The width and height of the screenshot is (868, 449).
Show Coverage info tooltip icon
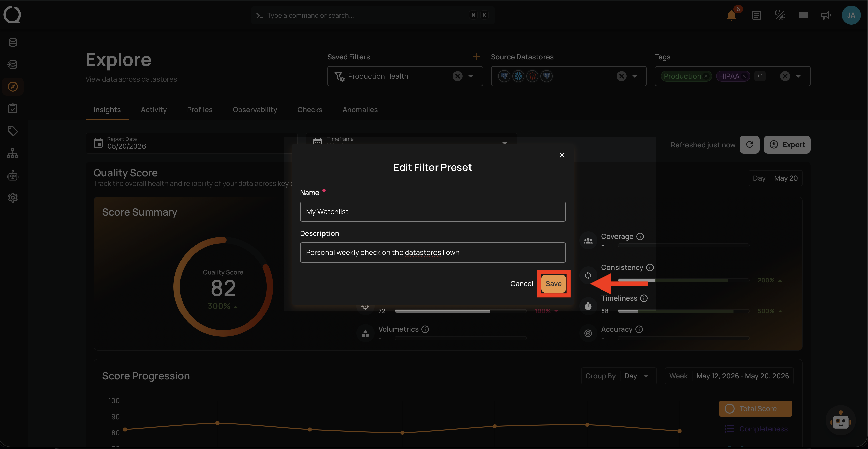pyautogui.click(x=640, y=237)
